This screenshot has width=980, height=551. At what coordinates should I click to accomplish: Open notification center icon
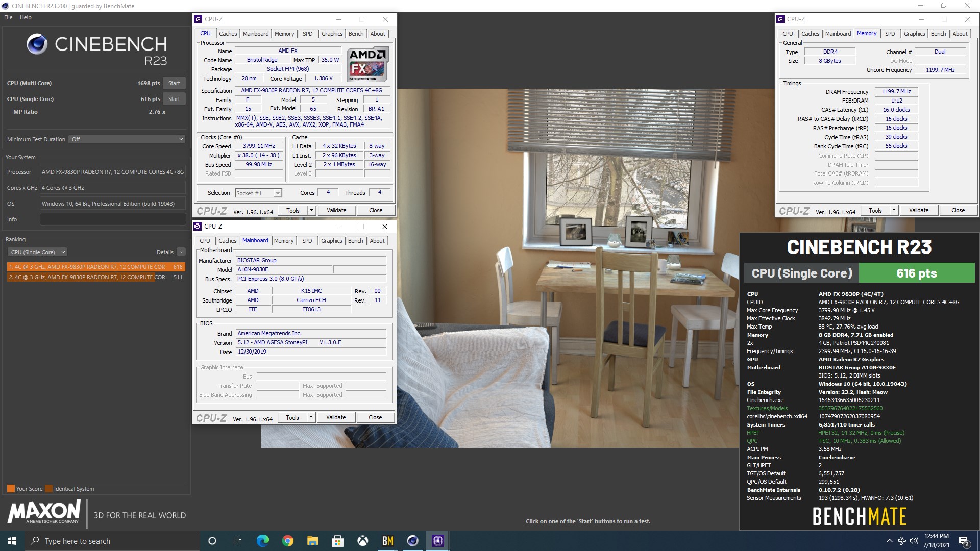click(x=964, y=541)
